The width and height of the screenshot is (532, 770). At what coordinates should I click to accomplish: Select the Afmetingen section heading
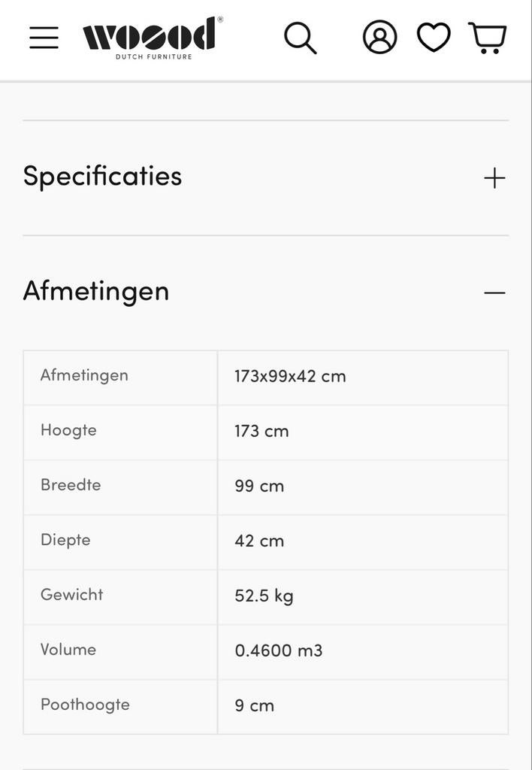(x=95, y=290)
